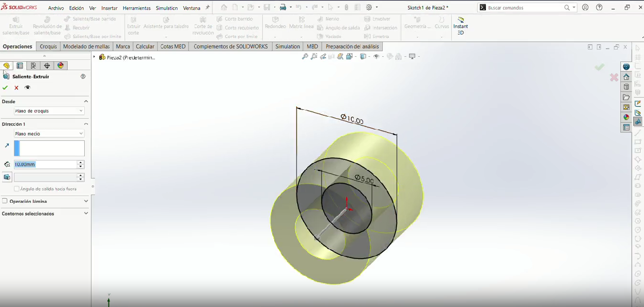Click the Buscar comandos search field
This screenshot has width=644, height=307.
(524, 8)
